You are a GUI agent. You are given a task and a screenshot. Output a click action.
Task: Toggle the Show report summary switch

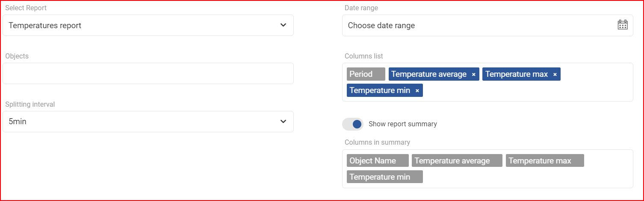[x=353, y=124]
